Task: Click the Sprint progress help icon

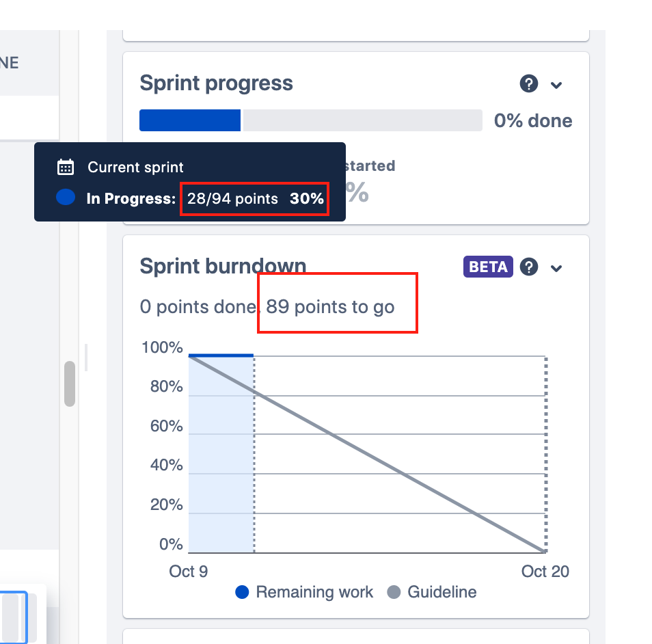Action: (x=528, y=85)
